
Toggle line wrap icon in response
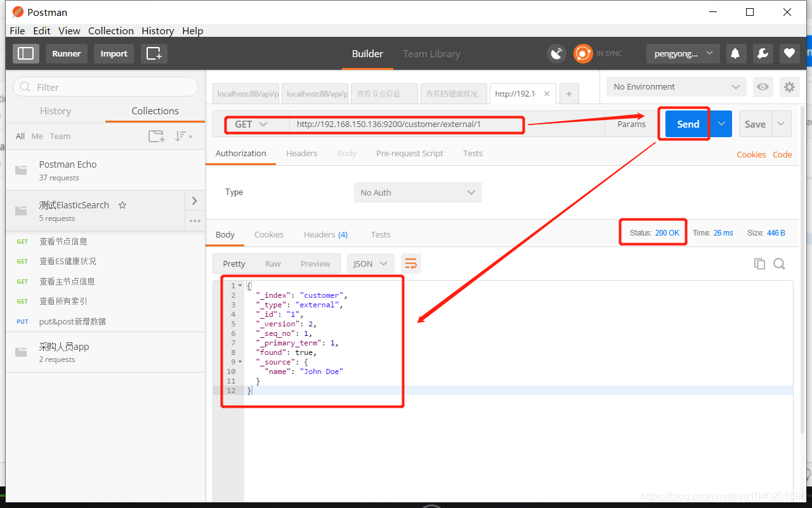pyautogui.click(x=411, y=264)
